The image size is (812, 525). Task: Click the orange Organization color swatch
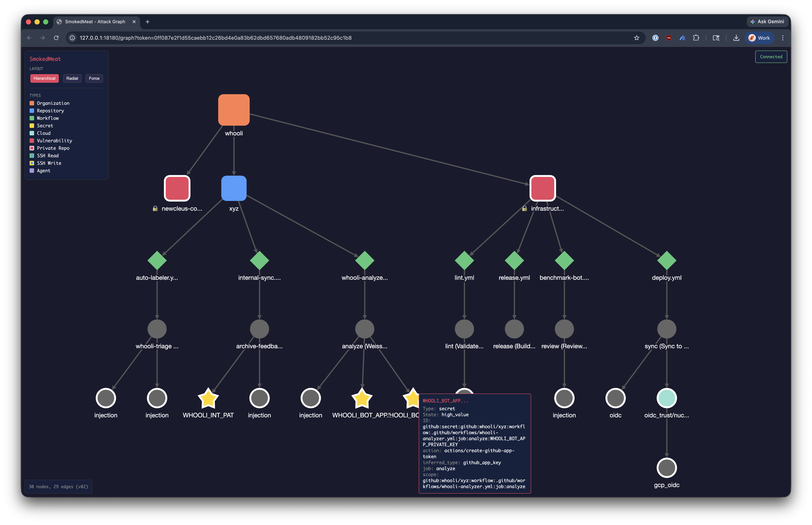click(x=32, y=103)
